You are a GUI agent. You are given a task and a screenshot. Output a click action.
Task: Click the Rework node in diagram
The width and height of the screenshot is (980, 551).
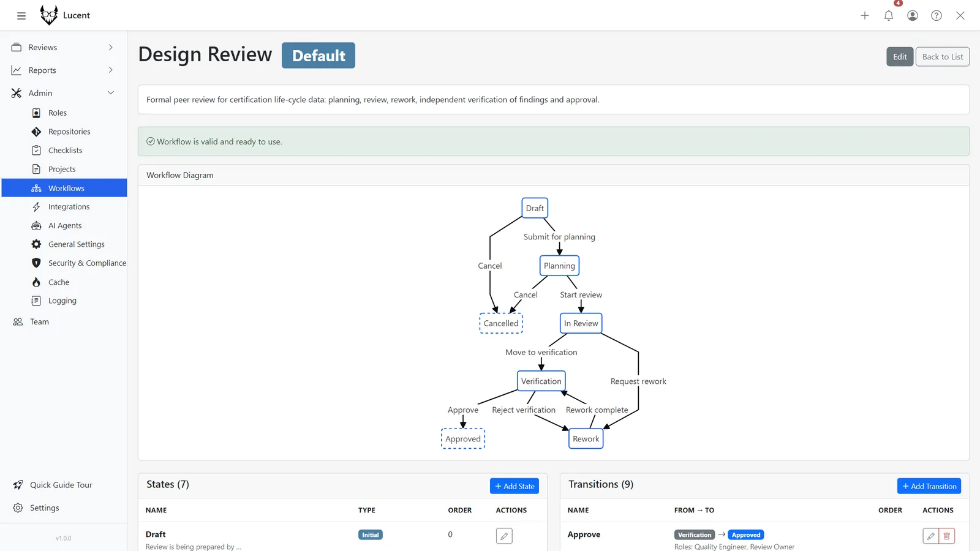[x=586, y=439]
